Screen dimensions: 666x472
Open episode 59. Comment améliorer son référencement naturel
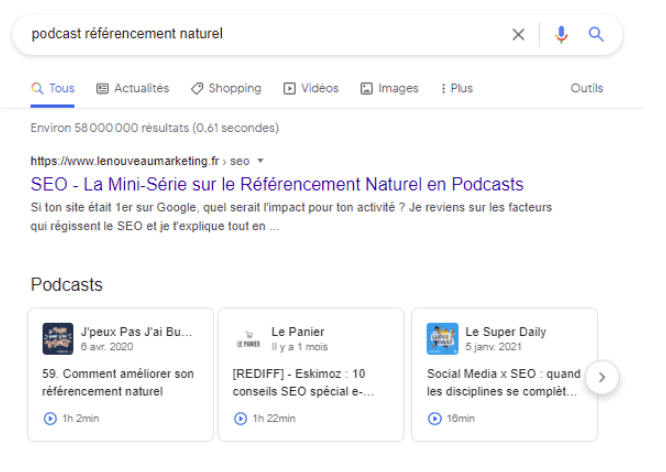118,382
